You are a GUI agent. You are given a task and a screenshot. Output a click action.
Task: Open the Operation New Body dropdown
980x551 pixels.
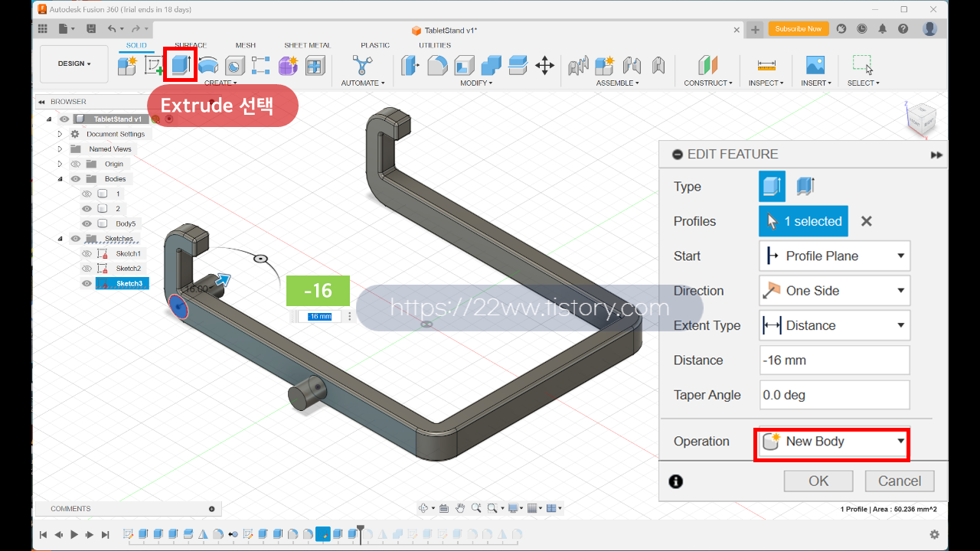coord(833,442)
